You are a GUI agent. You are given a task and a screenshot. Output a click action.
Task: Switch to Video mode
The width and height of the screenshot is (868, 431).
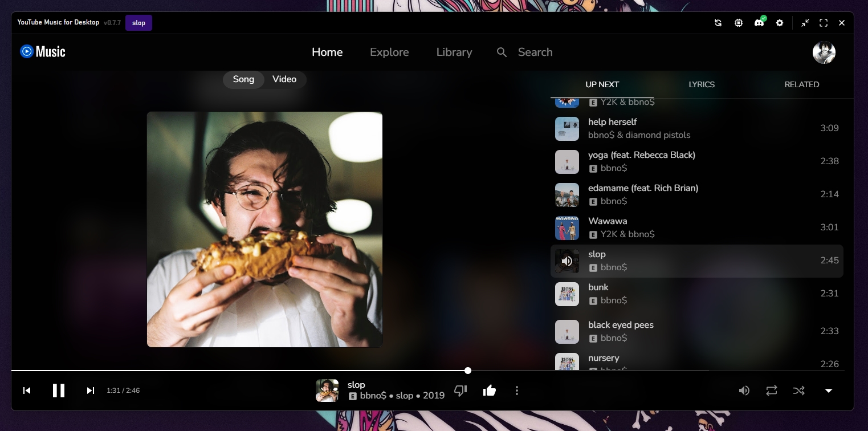284,79
